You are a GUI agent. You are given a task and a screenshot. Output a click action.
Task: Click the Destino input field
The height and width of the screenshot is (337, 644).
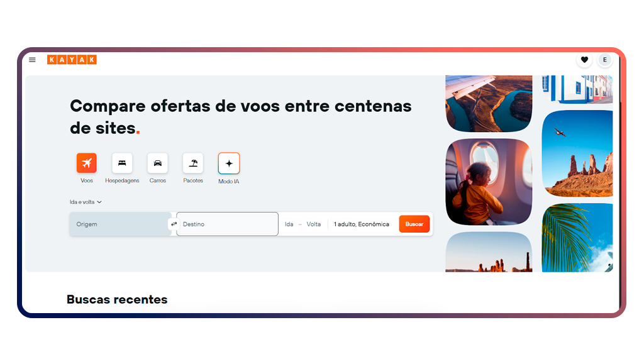(x=227, y=224)
